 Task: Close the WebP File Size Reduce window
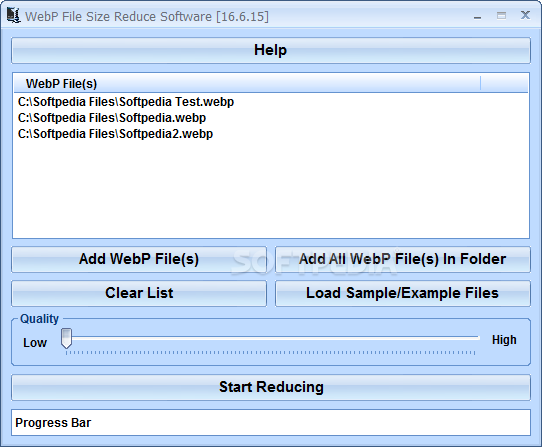click(525, 15)
